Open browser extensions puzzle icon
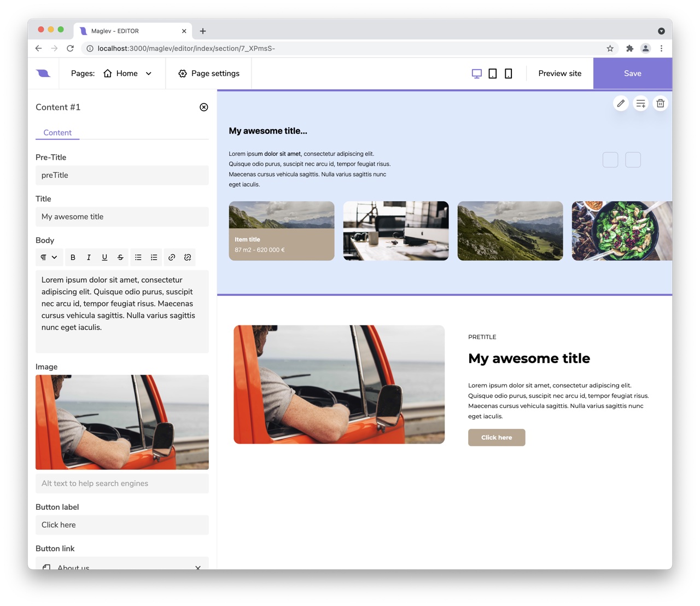 pyautogui.click(x=629, y=48)
